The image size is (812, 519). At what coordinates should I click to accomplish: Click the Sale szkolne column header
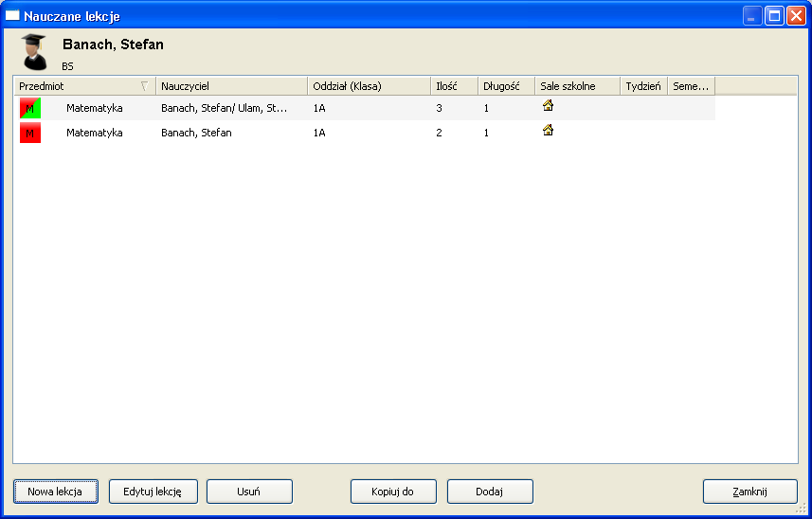[577, 86]
